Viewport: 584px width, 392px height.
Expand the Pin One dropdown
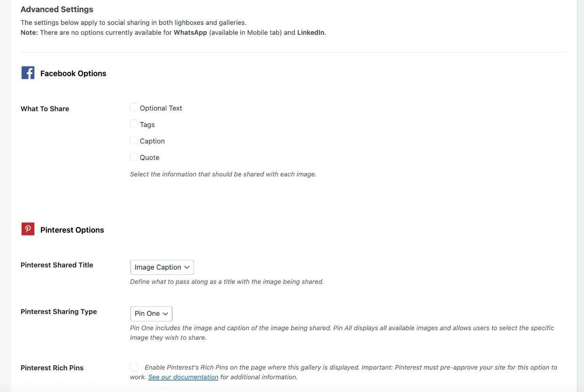(x=151, y=314)
